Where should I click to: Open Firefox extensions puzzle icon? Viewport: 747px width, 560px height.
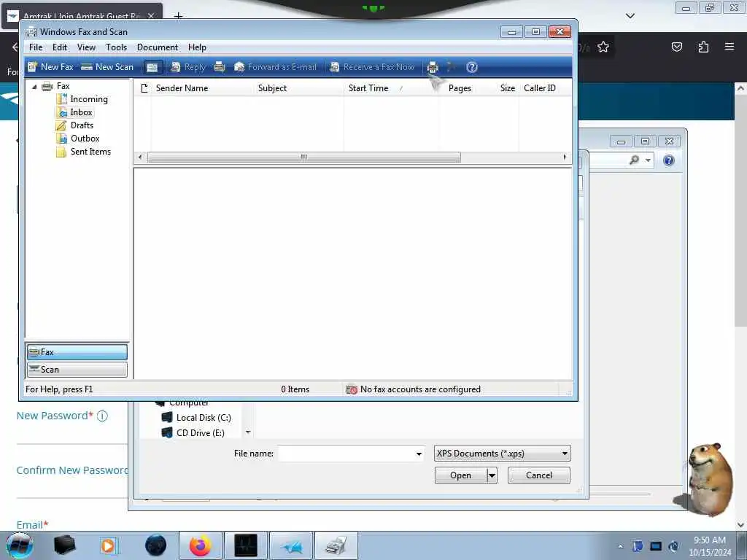coord(703,47)
